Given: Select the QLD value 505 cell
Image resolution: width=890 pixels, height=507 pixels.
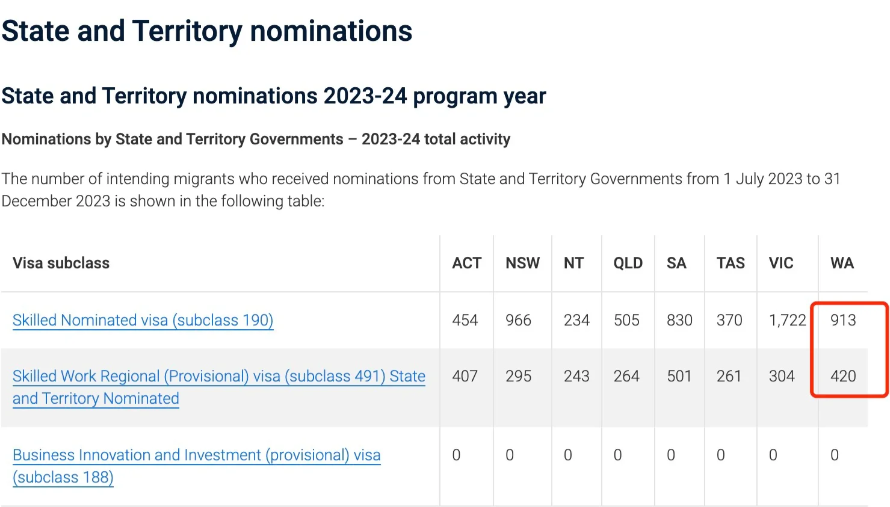Looking at the screenshot, I should 627,320.
